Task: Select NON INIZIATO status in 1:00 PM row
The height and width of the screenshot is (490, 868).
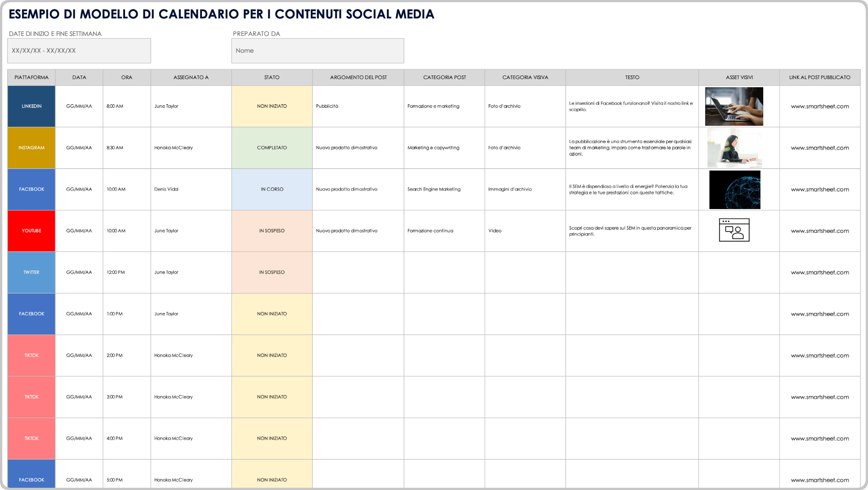Action: (272, 314)
